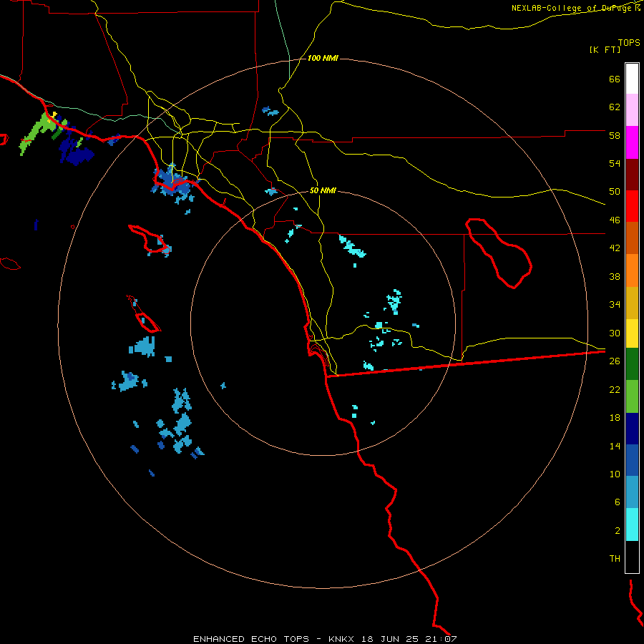Click the Enhanced Echo Tops KNKX caption

pos(325,639)
